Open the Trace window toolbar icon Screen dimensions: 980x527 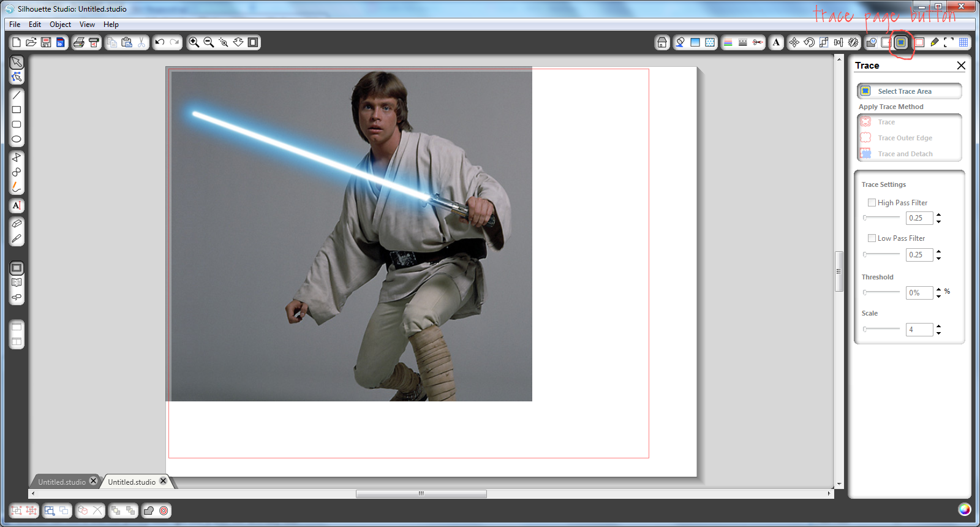point(901,42)
